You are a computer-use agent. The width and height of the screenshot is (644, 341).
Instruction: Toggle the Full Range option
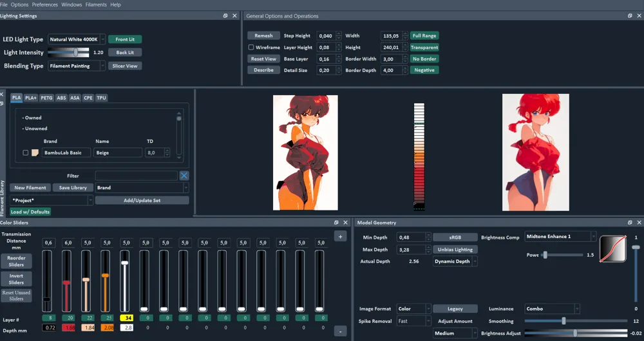(424, 35)
